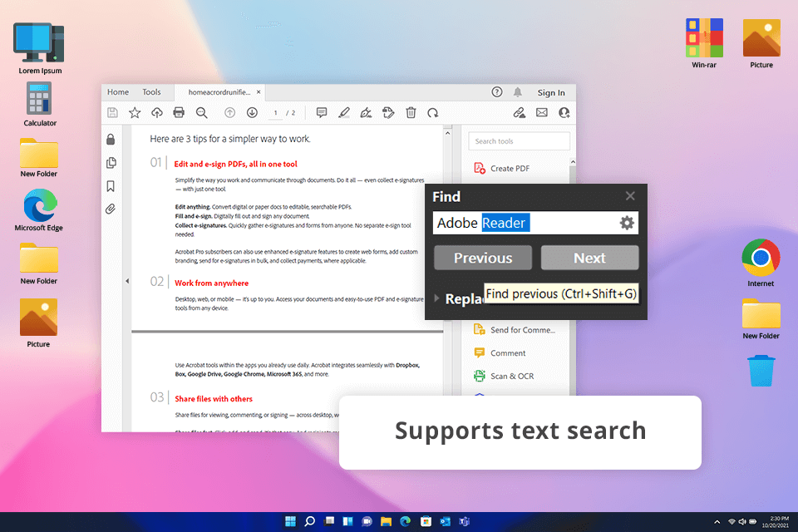
Task: Select Internet Chrome desktop icon
Action: 761,263
